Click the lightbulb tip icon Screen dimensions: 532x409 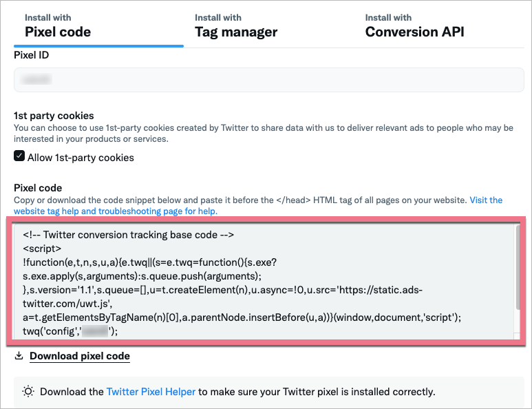click(28, 392)
